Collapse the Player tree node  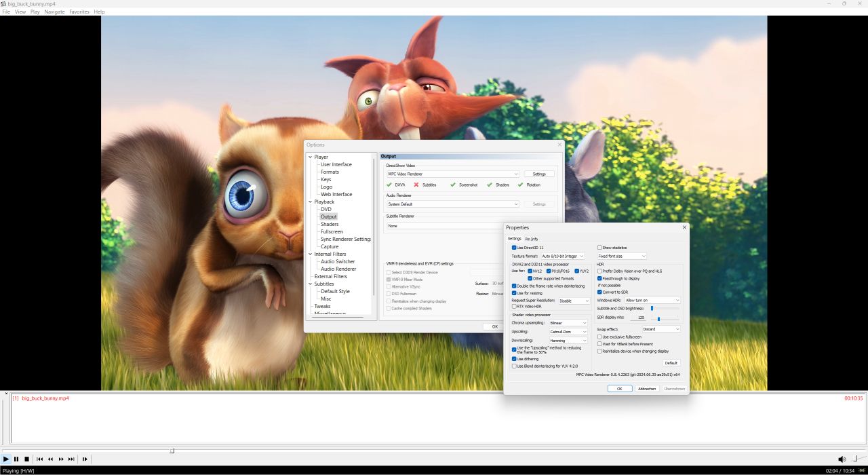(311, 157)
